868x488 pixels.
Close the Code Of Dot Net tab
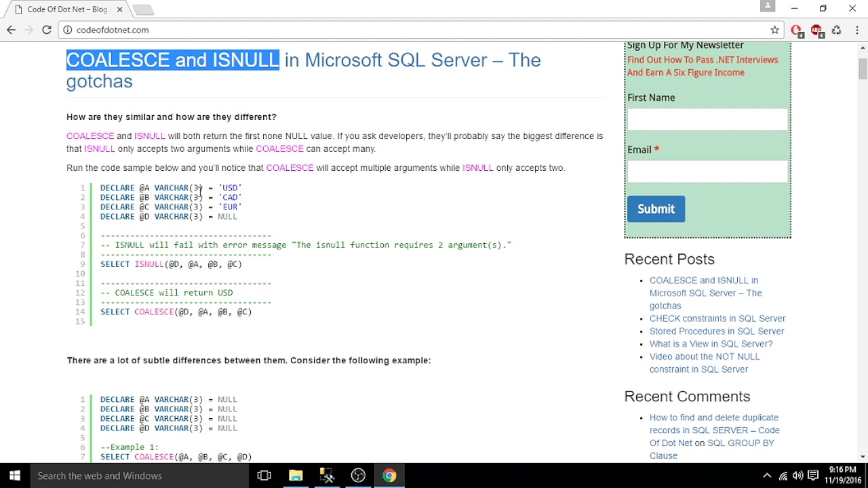pos(120,9)
